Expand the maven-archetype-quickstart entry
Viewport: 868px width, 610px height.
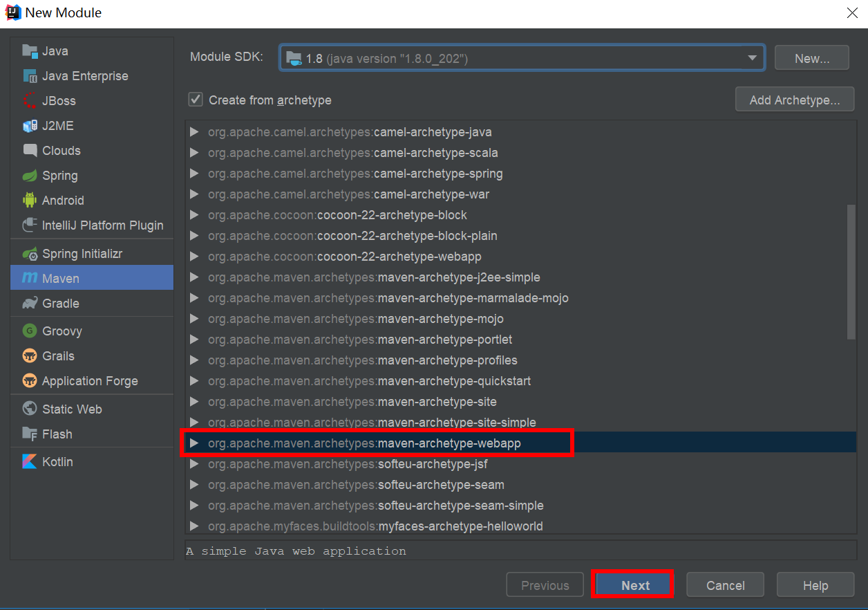click(x=194, y=381)
